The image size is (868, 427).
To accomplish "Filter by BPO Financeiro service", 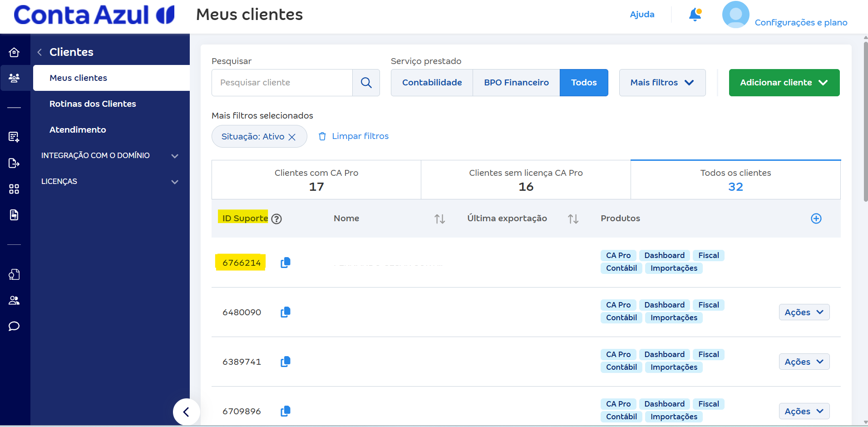I will [x=516, y=83].
